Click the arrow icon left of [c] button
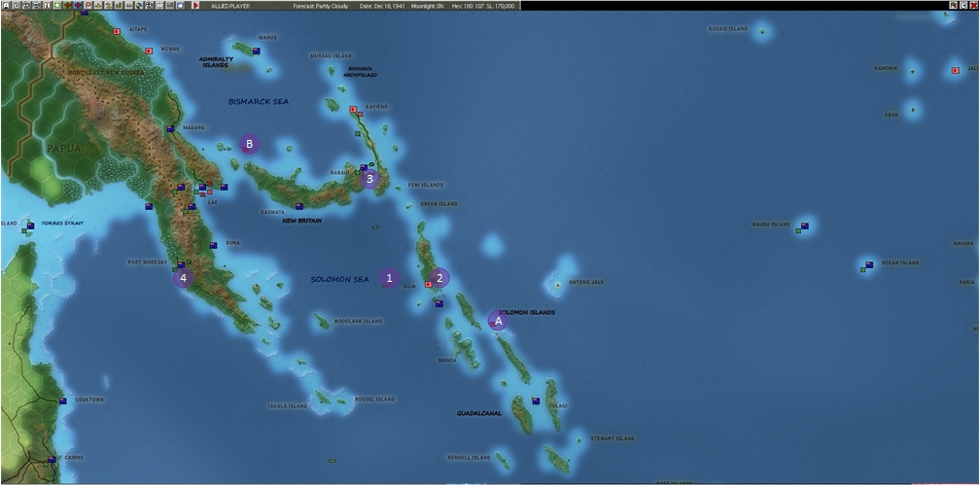This screenshot has height=485, width=980. click(x=953, y=6)
